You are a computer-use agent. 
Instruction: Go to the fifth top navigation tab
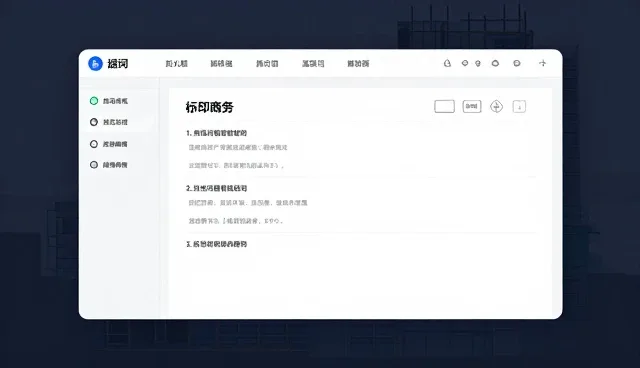click(x=358, y=64)
